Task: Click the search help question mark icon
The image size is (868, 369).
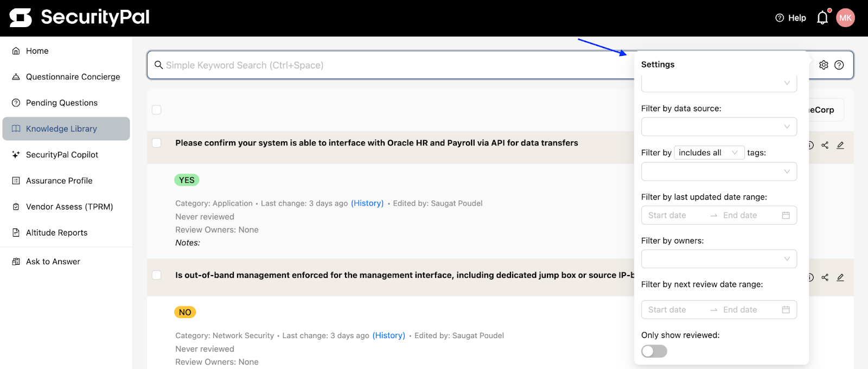Action: coord(839,65)
